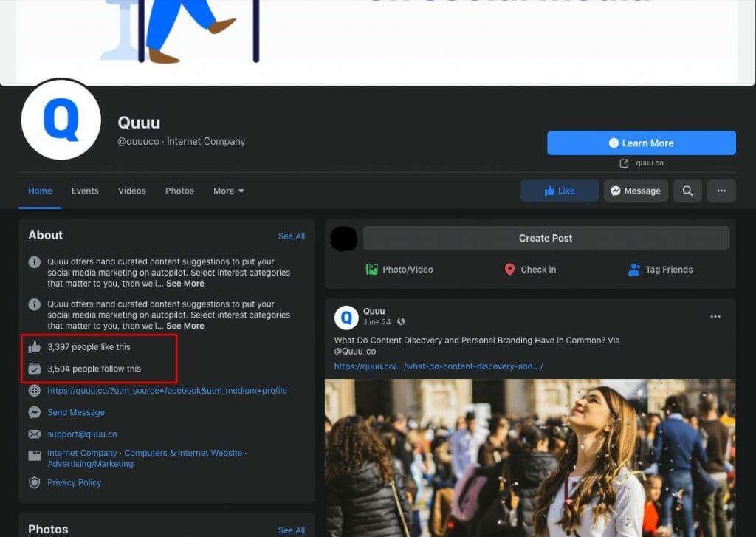Screen dimensions: 756x537
Task: Expand first About description with See More
Action: (x=185, y=284)
